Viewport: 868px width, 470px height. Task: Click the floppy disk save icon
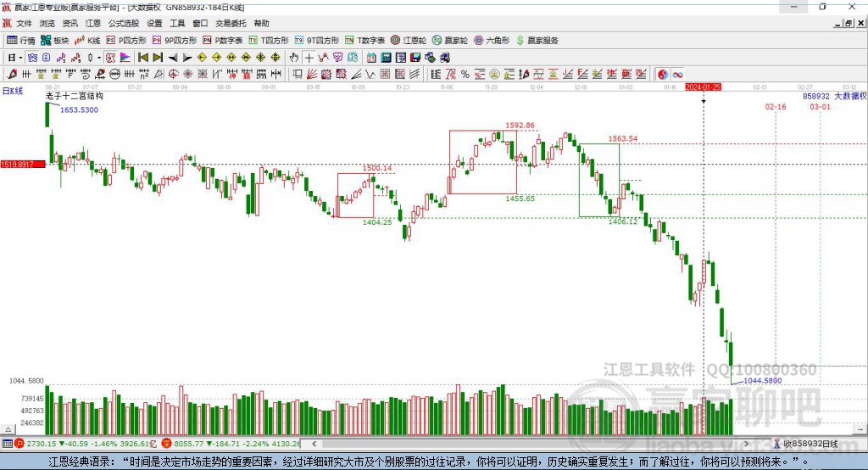(x=415, y=58)
